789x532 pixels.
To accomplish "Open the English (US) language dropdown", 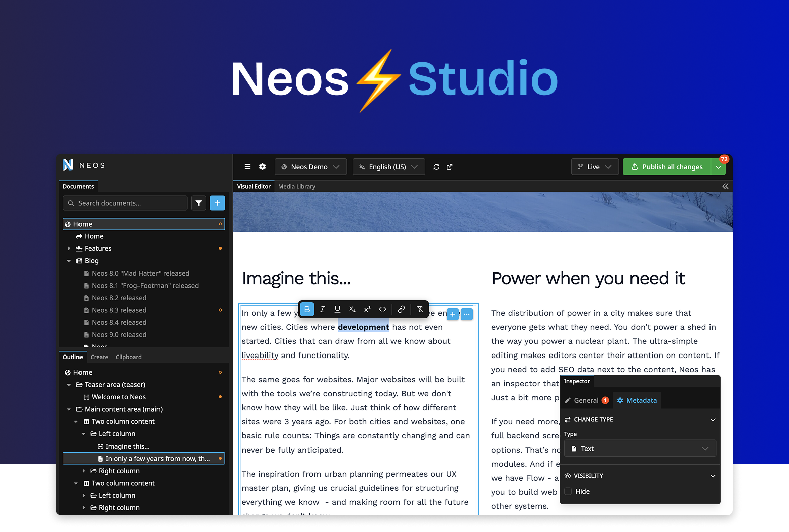I will pos(388,167).
